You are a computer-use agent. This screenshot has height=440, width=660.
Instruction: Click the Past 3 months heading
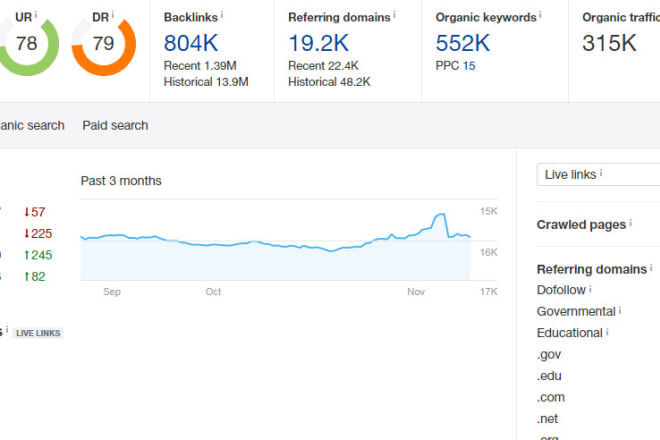[121, 181]
